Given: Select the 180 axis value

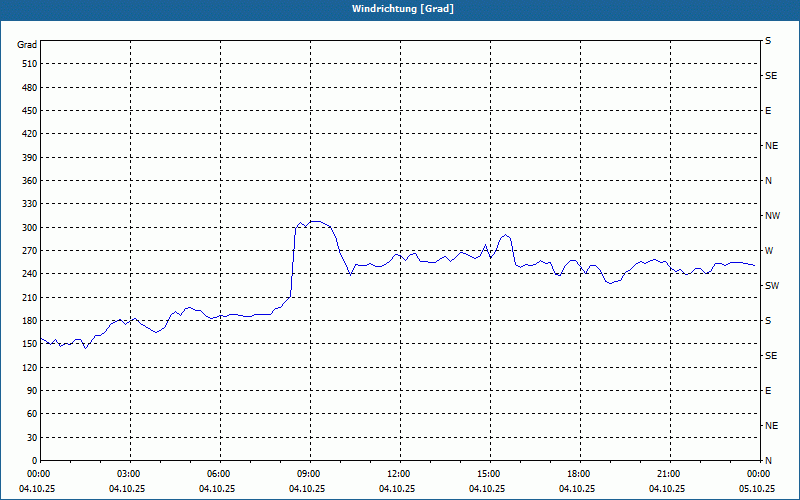Looking at the screenshot, I should click(x=30, y=321).
